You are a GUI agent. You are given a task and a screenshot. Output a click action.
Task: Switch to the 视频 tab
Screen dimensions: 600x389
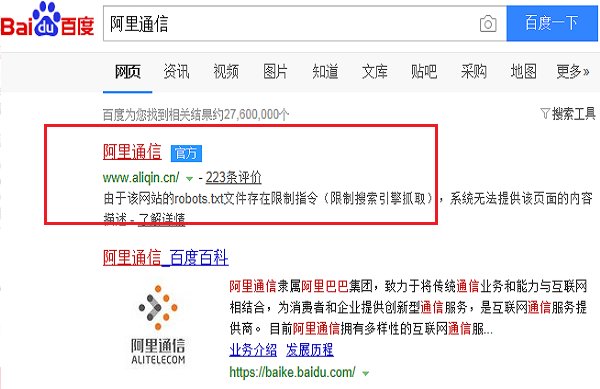[226, 72]
